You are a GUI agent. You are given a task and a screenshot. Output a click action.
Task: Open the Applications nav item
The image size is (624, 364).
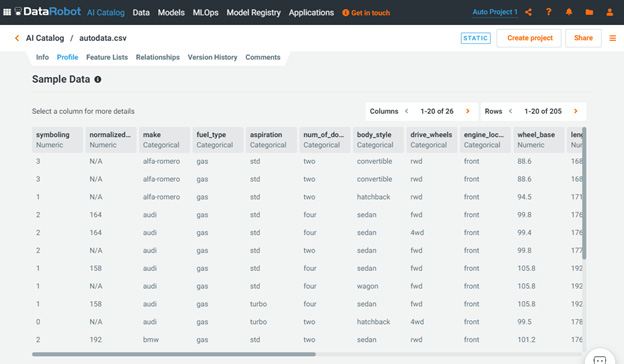click(311, 13)
